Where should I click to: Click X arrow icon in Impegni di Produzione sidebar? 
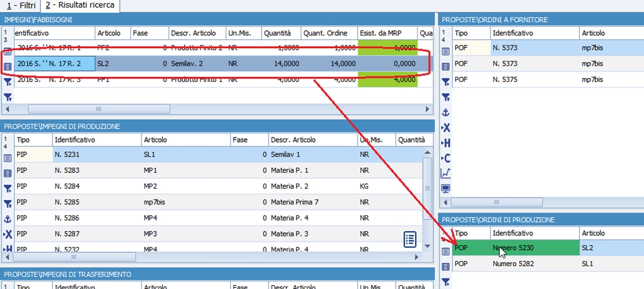8,234
